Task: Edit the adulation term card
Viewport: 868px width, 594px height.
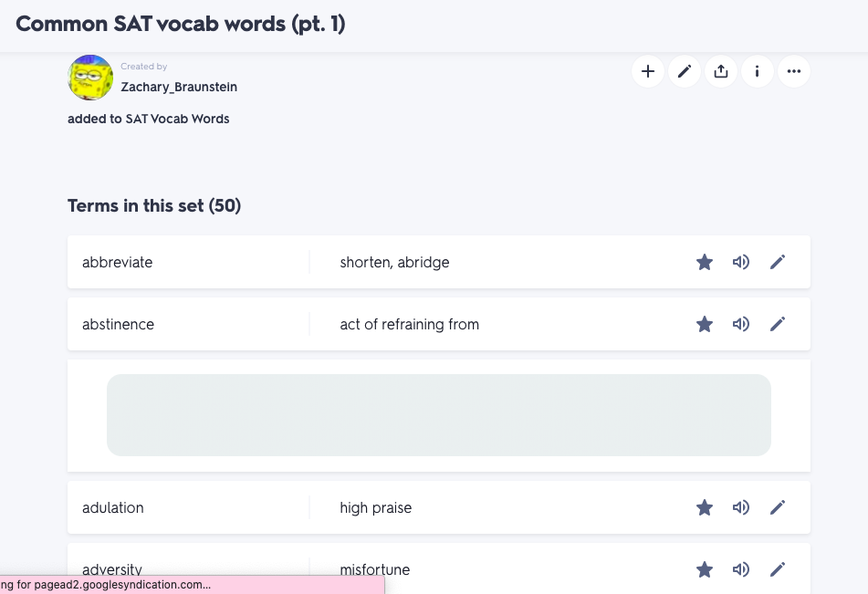Action: 778,507
